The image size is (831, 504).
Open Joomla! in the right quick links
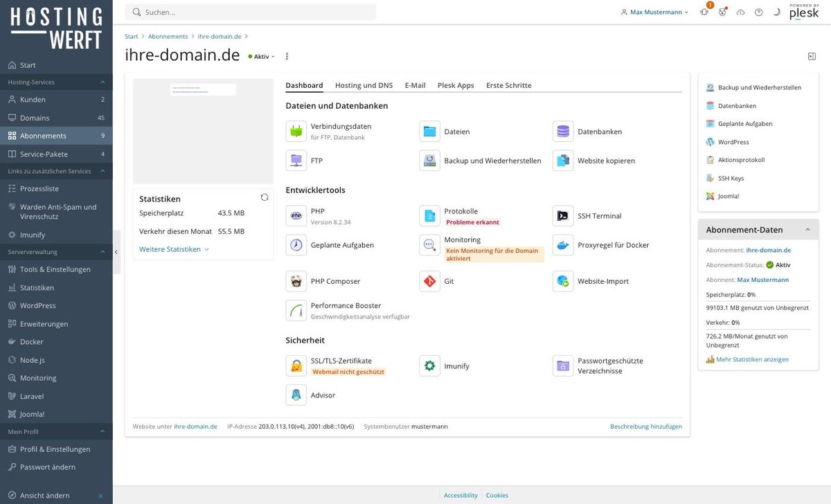729,196
